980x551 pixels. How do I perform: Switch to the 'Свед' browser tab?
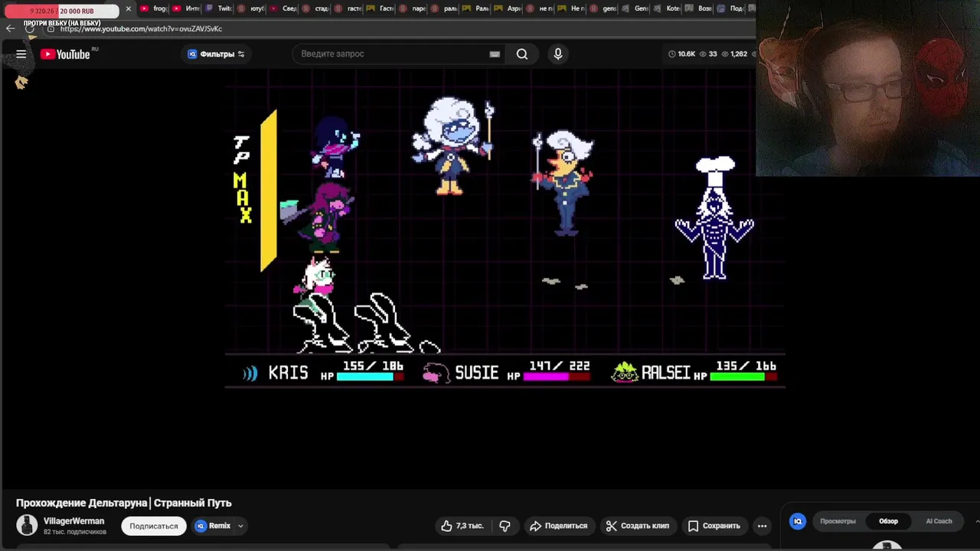pos(283,8)
